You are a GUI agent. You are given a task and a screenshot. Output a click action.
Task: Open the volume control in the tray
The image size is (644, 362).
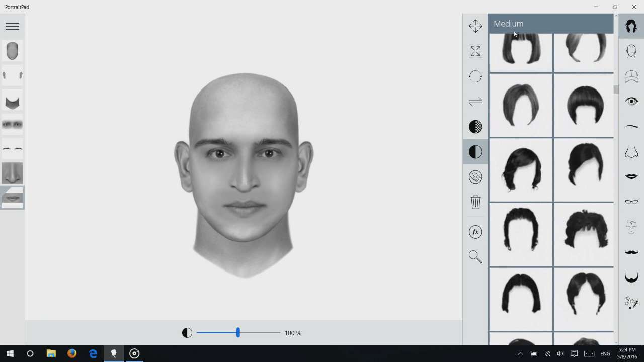click(x=560, y=354)
